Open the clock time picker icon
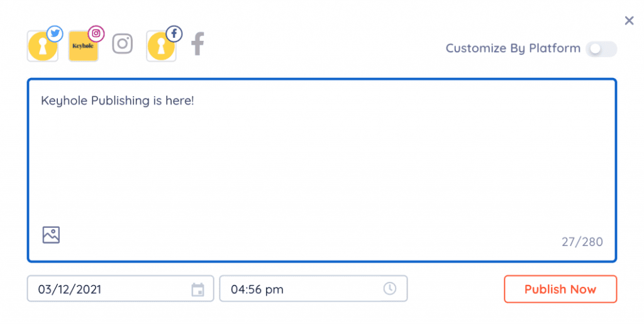Screen dimensions: 644x324 coord(390,289)
